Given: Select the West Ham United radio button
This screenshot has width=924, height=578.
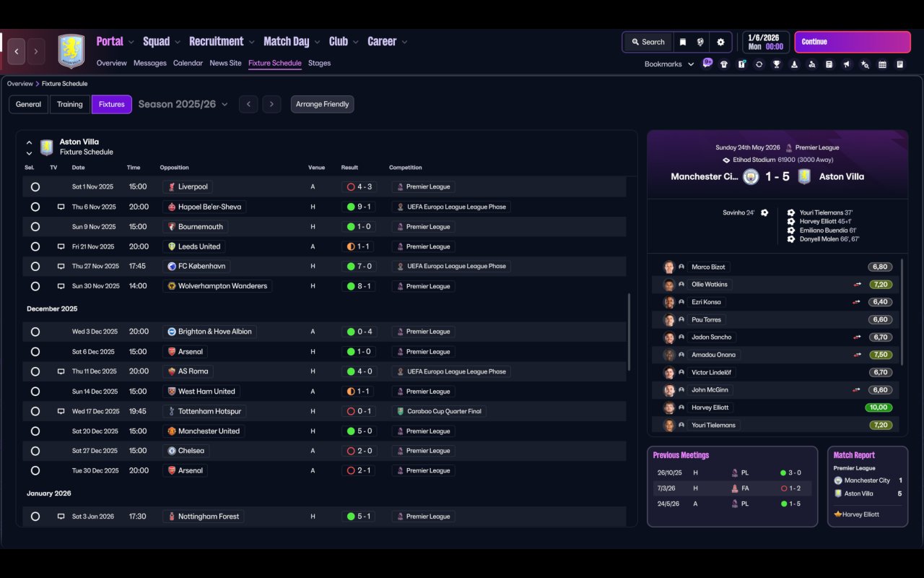Looking at the screenshot, I should pos(35,392).
